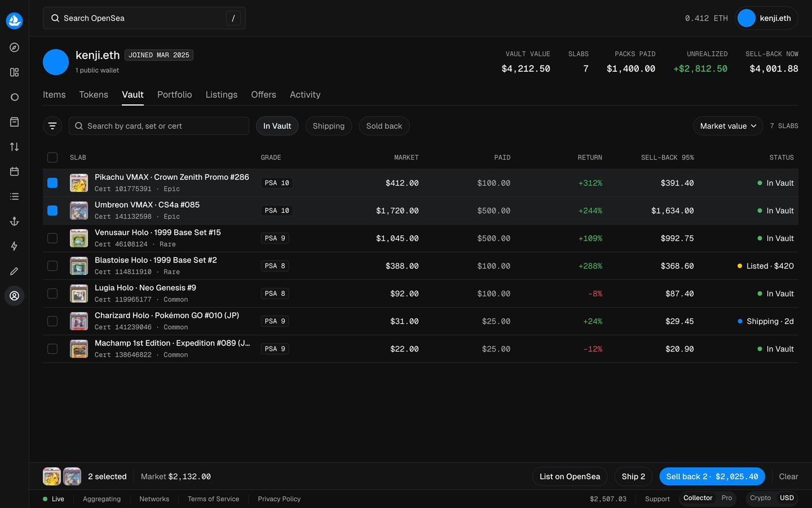Open the kenji.eth account menu
The height and width of the screenshot is (508, 812).
[766, 18]
